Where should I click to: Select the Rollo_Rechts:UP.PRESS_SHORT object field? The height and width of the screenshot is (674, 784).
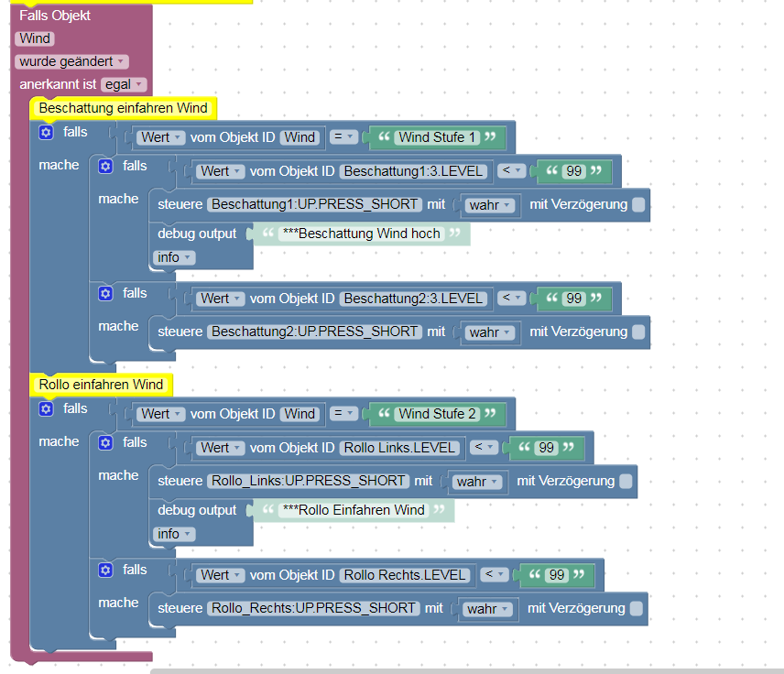[x=313, y=608]
